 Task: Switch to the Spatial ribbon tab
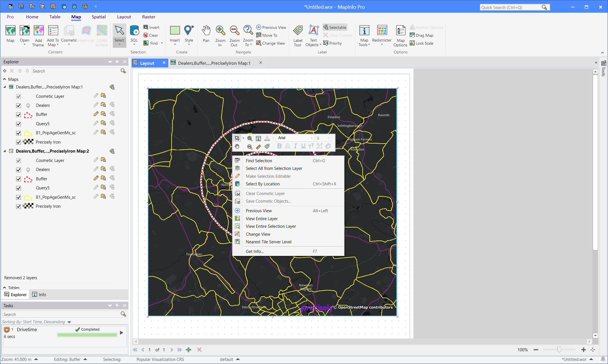pos(98,17)
